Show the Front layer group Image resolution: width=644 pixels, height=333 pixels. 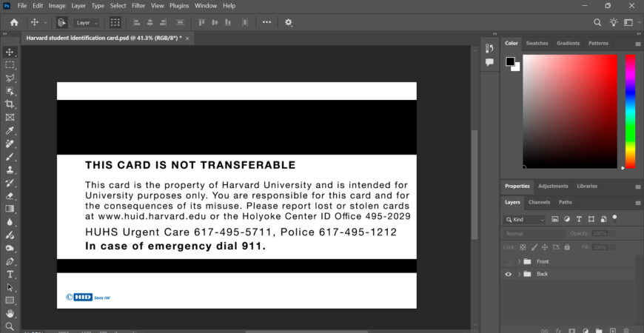tap(508, 261)
